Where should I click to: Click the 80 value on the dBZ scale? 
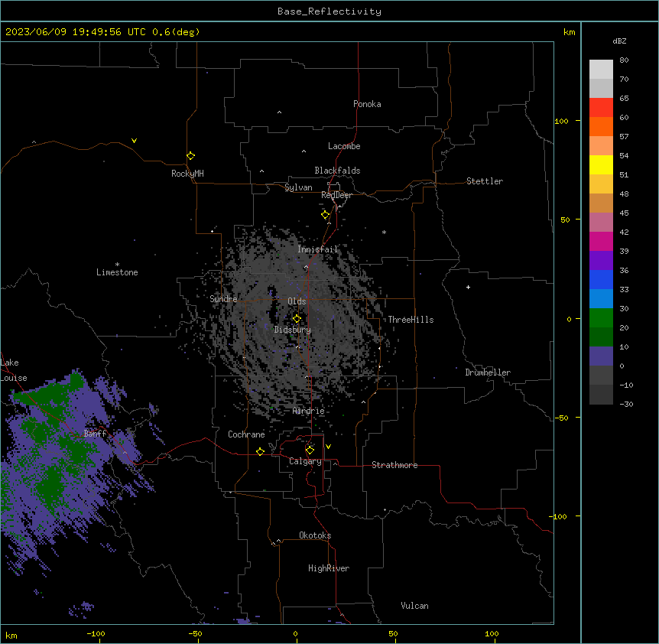[624, 60]
